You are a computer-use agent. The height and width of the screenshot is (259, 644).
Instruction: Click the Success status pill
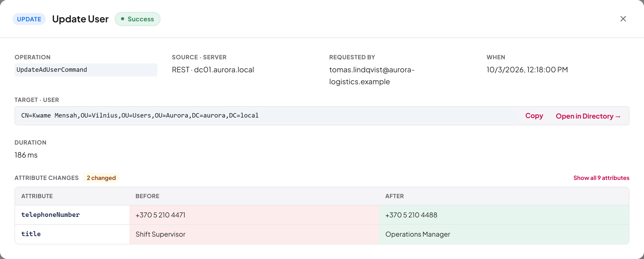(137, 19)
